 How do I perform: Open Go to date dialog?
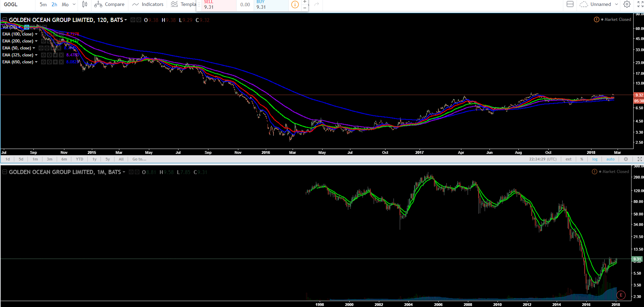tap(140, 159)
